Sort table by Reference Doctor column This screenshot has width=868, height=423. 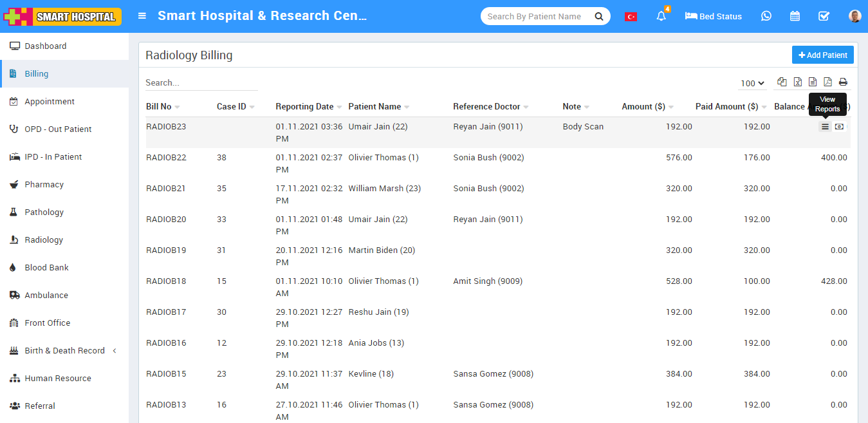click(491, 107)
